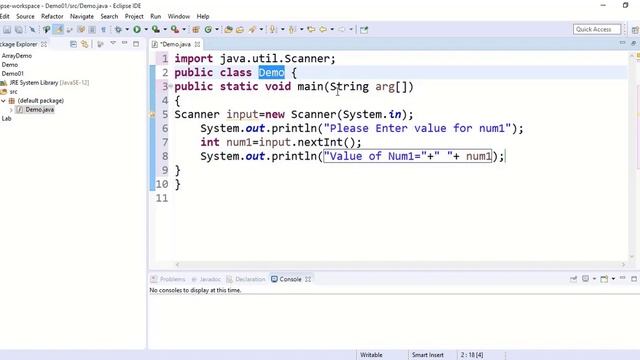
Task: Open the Run menu
Action: tap(156, 16)
